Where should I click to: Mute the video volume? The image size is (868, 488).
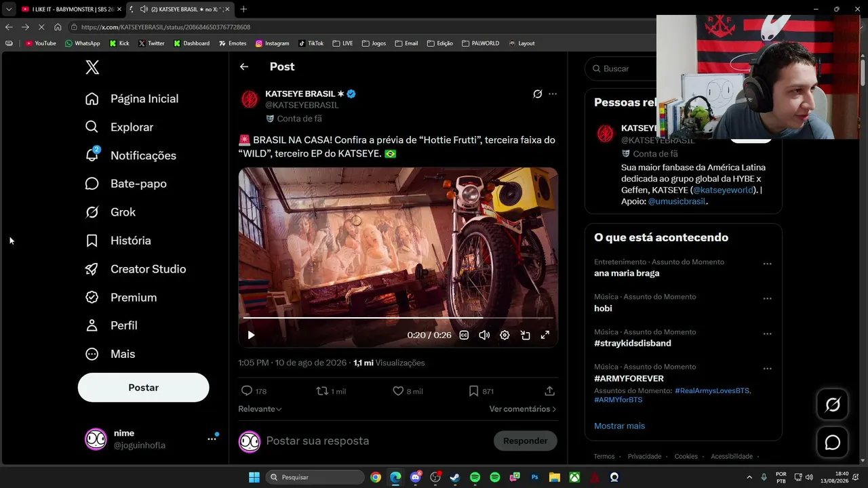[x=484, y=335]
